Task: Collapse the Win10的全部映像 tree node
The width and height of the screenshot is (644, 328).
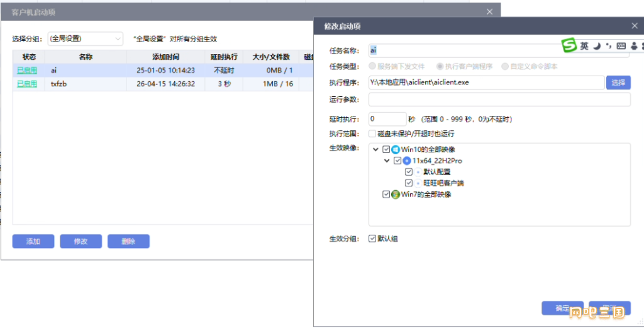Action: pos(375,150)
